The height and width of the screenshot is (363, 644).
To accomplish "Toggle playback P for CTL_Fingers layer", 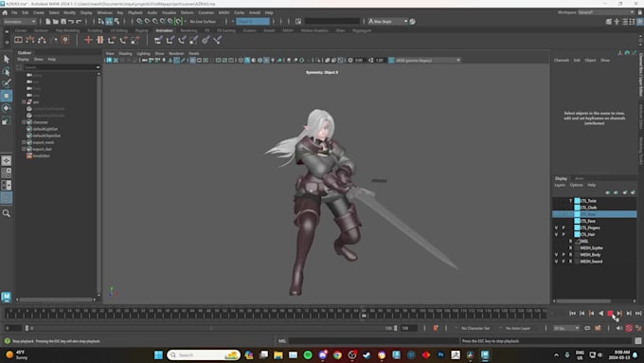I will 563,227.
